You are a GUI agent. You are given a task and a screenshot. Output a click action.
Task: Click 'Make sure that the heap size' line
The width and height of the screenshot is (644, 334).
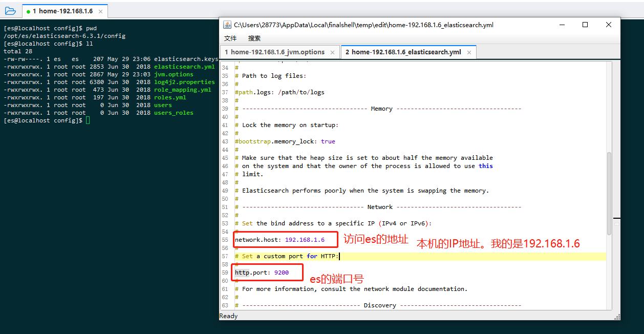click(x=364, y=158)
